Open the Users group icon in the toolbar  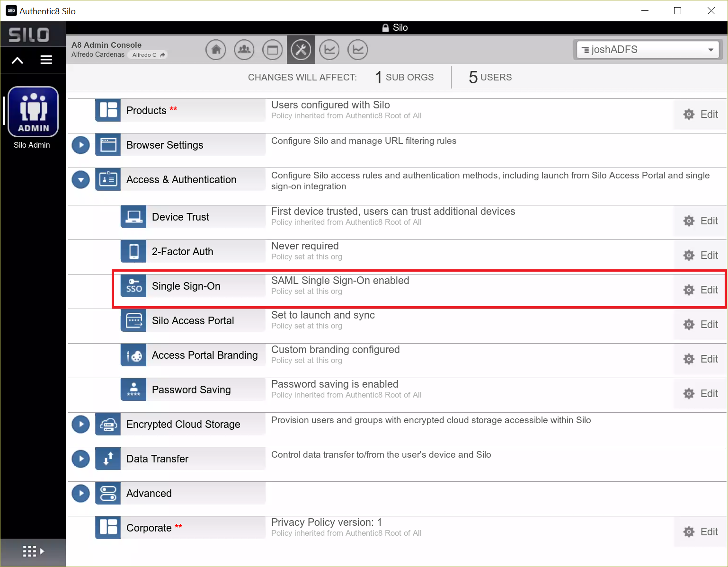[x=244, y=50]
